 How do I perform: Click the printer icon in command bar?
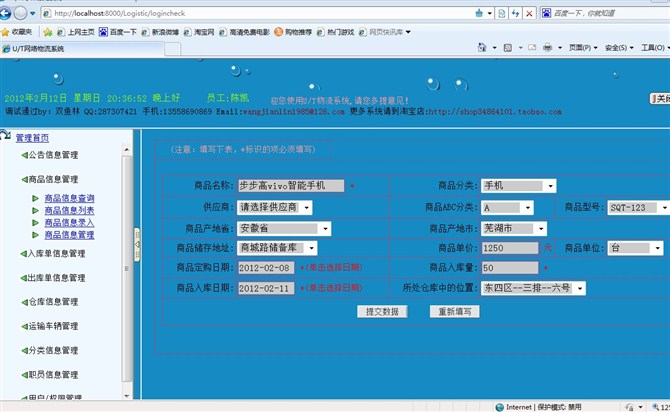click(x=547, y=47)
